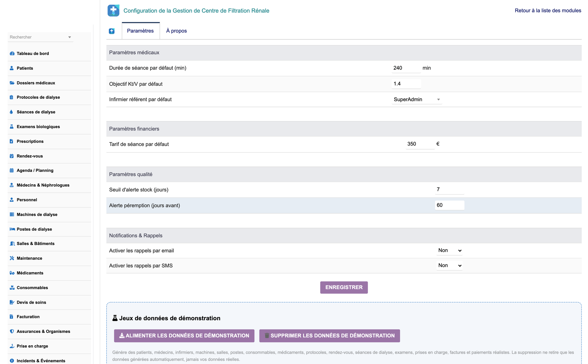The width and height of the screenshot is (588, 364).
Task: Click the Rendez-vous calendar check icon
Action: coord(12,156)
